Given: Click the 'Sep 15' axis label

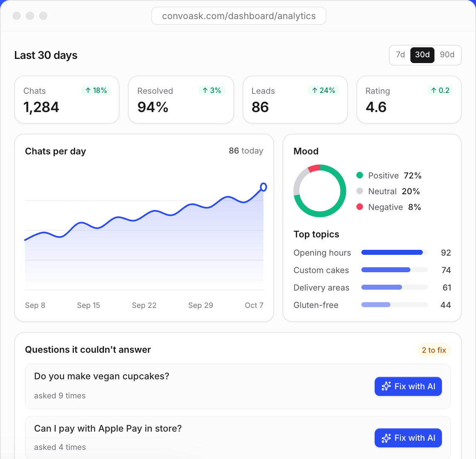Looking at the screenshot, I should pos(88,305).
